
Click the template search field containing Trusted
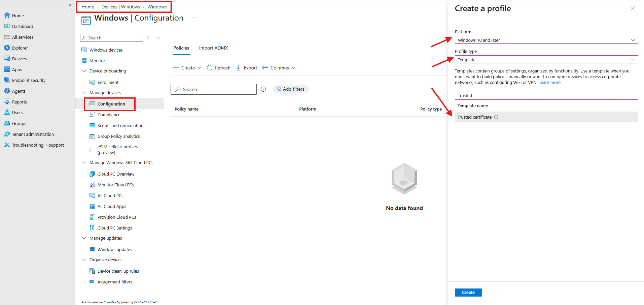(x=546, y=96)
